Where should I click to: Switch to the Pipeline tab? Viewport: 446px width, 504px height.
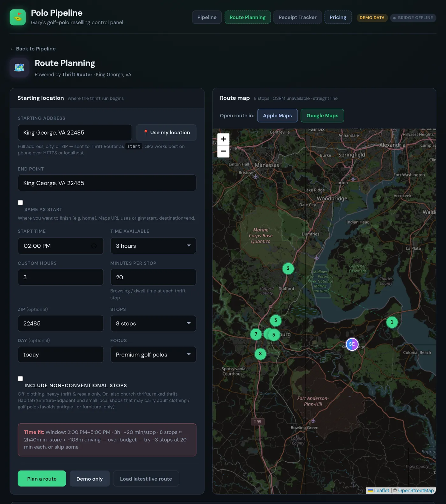207,17
